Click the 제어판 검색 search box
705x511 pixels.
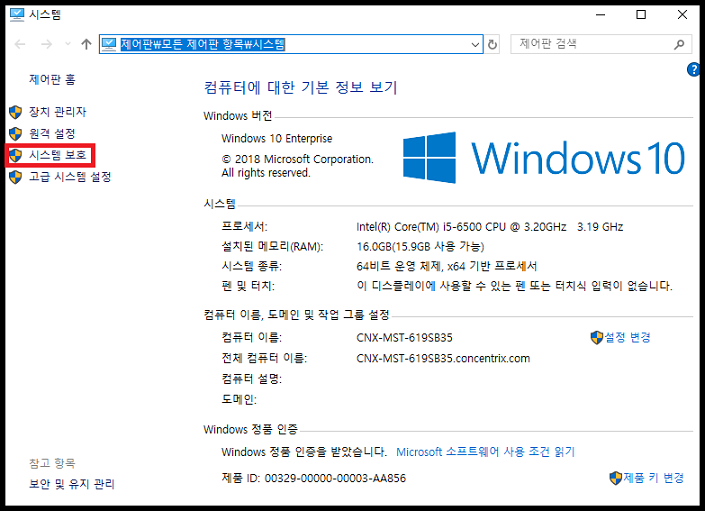601,44
